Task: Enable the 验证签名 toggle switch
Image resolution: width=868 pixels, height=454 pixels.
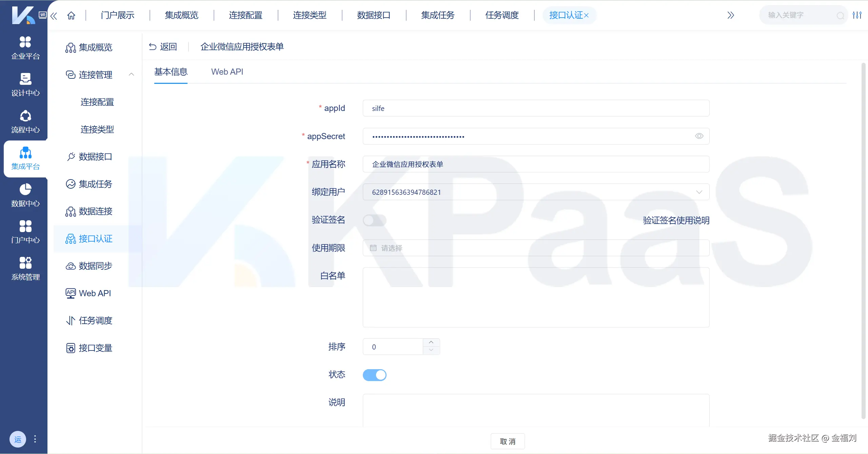Action: 374,220
